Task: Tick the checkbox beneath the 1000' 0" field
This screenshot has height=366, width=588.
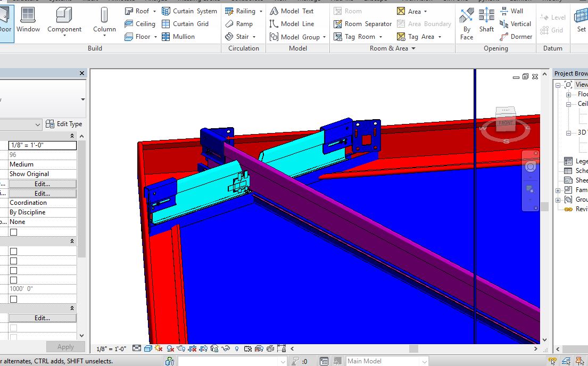Action: 14,299
